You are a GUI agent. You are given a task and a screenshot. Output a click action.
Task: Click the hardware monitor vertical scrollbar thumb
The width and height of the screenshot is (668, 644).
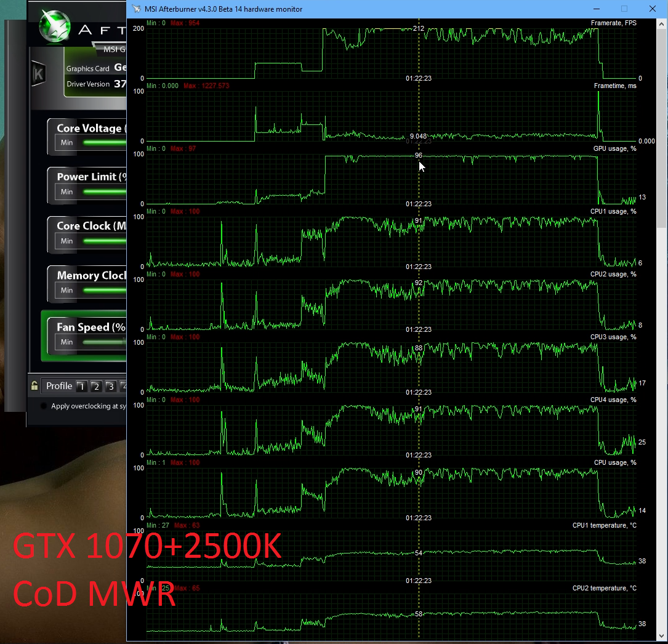point(662,129)
